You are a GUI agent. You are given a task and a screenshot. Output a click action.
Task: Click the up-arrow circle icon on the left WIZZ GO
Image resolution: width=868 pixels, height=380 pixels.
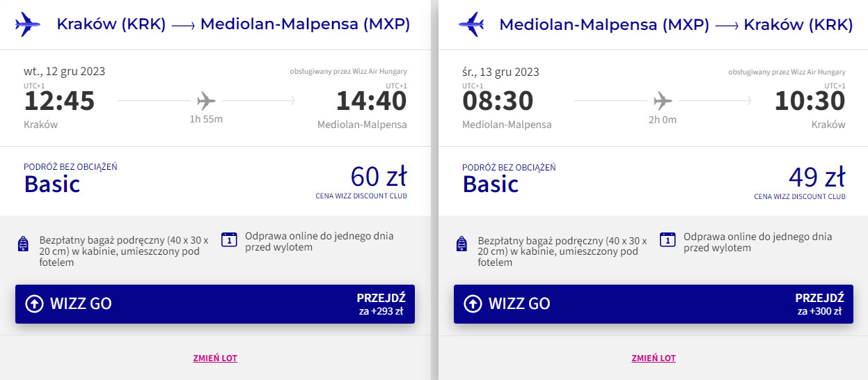tap(33, 303)
